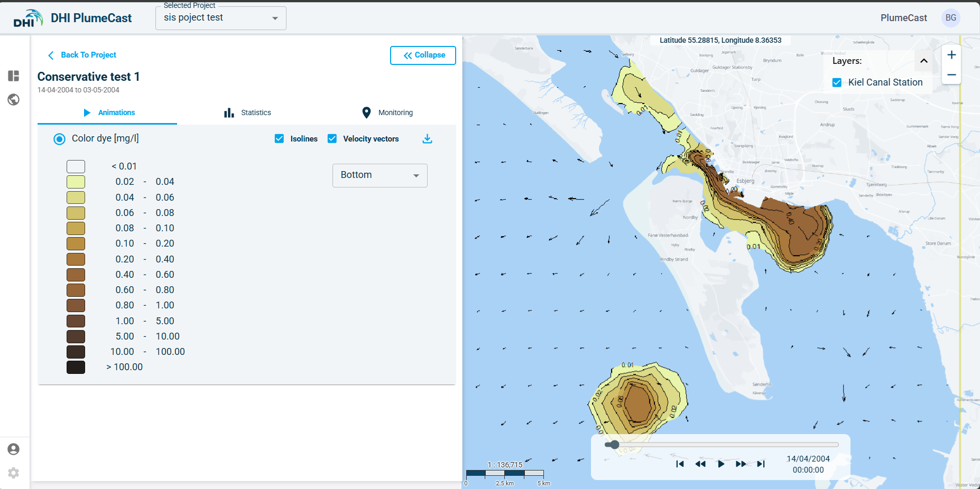Uncheck the Kiel Canal Station layer

point(837,82)
